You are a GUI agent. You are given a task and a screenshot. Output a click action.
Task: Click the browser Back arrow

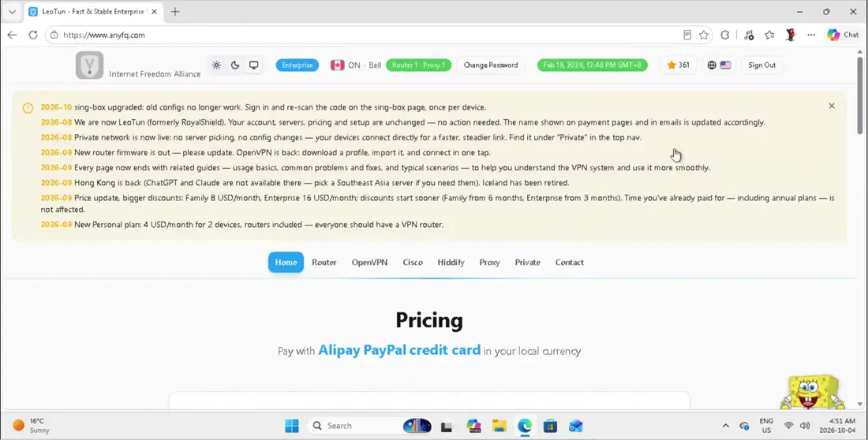[x=12, y=35]
